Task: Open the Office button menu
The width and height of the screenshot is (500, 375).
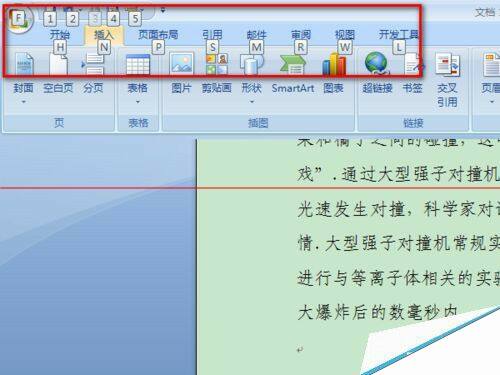Action: (18, 19)
